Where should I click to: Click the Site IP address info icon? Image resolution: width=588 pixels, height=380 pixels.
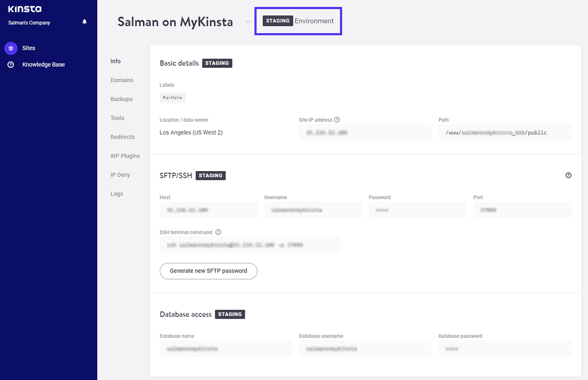point(336,120)
